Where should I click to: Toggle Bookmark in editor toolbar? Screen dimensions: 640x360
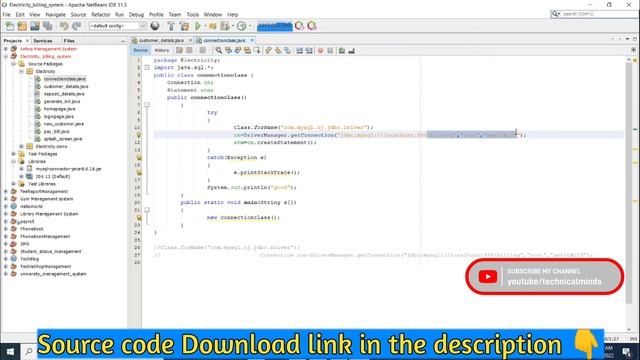(288, 51)
